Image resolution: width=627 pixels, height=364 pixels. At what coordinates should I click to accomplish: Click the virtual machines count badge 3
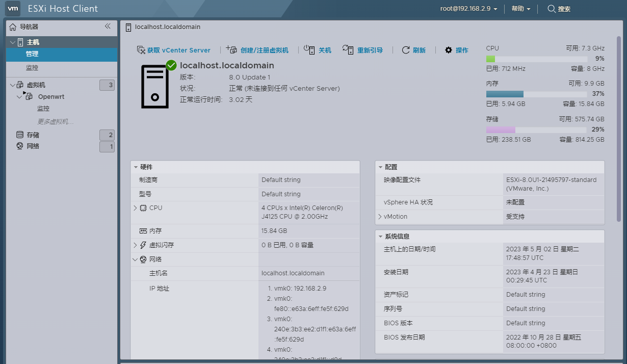(x=107, y=85)
